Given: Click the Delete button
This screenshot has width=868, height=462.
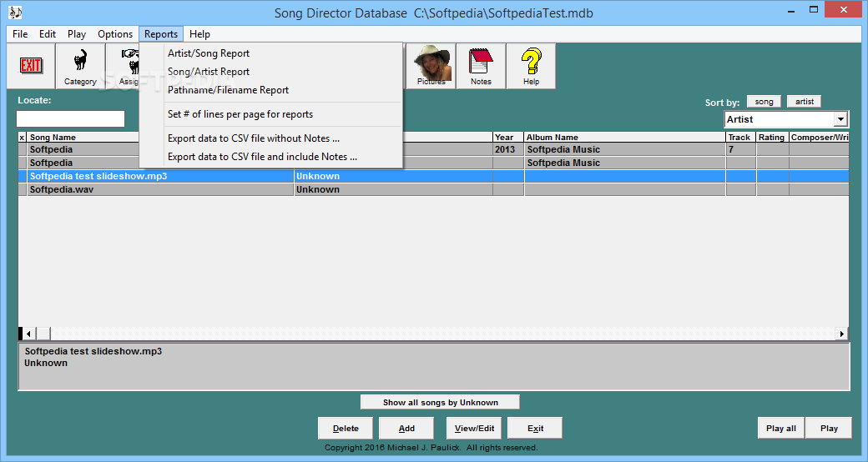Looking at the screenshot, I should click(346, 429).
